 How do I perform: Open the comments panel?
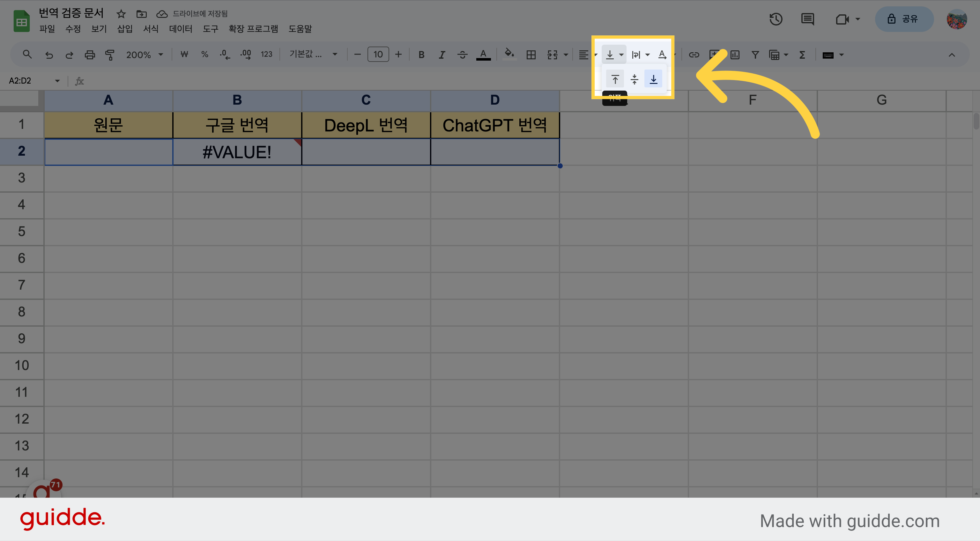(807, 19)
